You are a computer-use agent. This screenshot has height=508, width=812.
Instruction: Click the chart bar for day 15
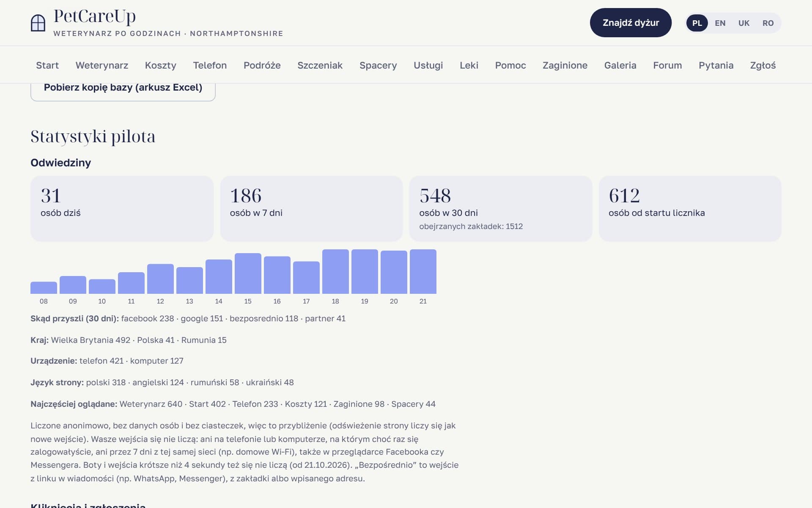(x=248, y=273)
